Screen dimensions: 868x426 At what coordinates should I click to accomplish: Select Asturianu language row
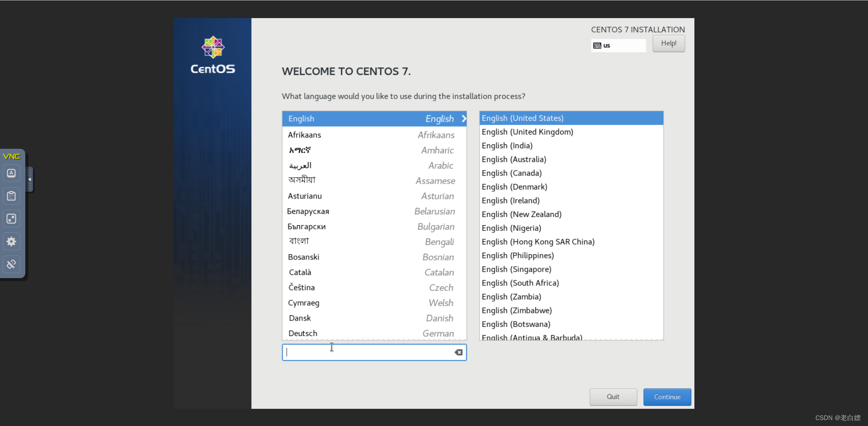[x=374, y=196]
